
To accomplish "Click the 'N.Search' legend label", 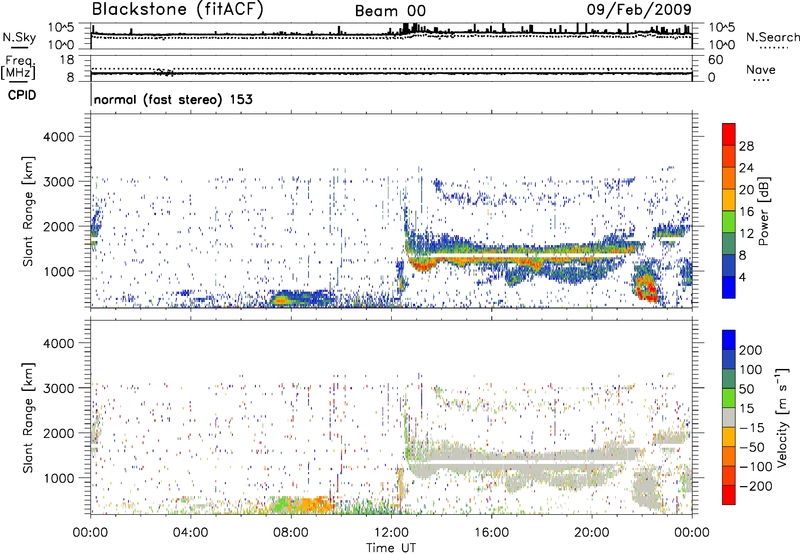I will point(772,37).
